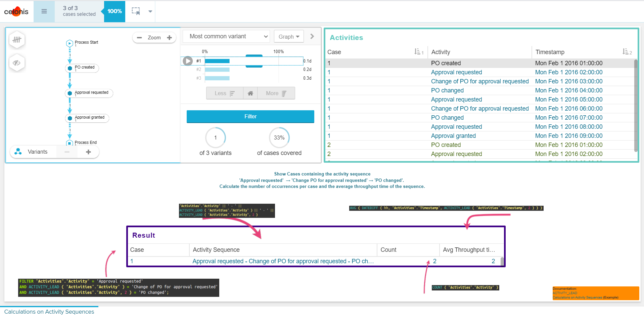Select variant #1 bar
Image resolution: width=644 pixels, height=316 pixels.
pos(217,61)
